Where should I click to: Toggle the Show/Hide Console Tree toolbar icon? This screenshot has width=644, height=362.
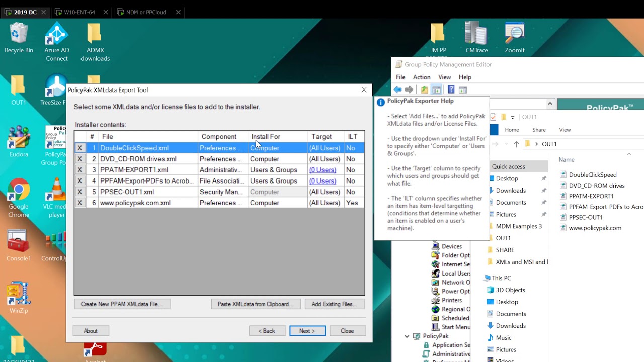point(436,89)
